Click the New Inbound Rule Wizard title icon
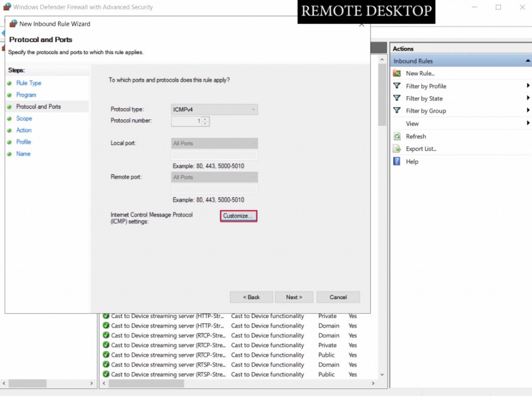This screenshot has height=396, width=532. coord(13,24)
